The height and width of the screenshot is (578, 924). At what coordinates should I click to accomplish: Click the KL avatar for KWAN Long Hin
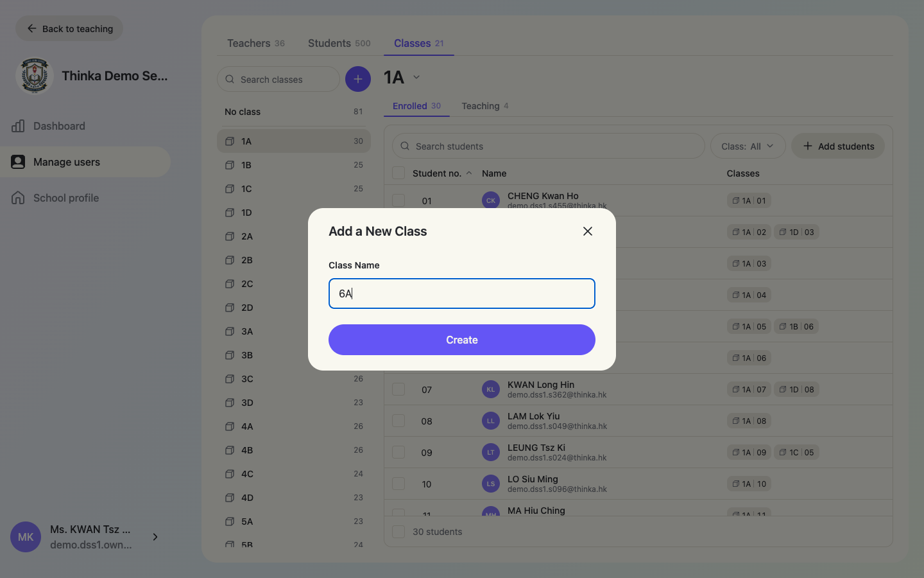(491, 389)
